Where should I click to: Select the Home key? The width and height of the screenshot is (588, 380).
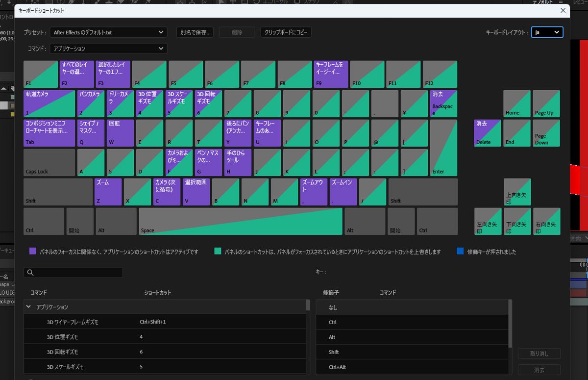pos(517,103)
